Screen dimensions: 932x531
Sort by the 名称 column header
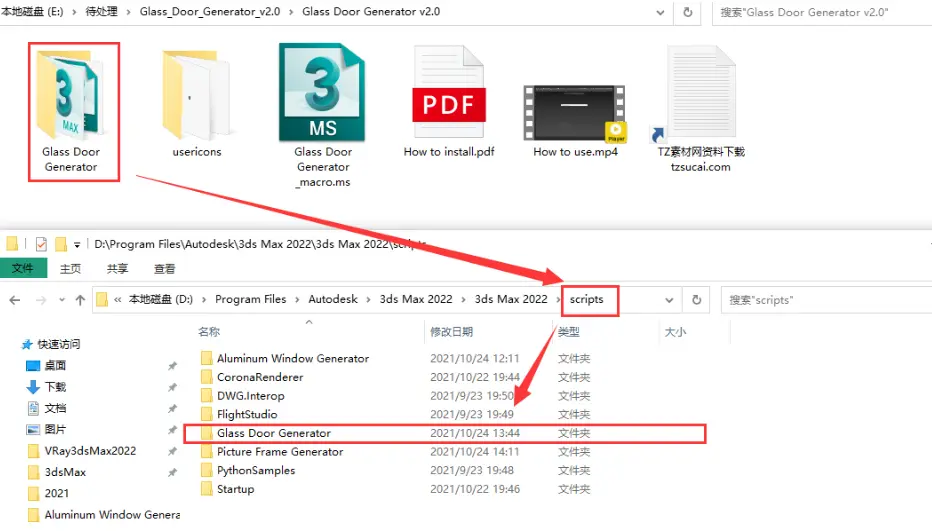click(x=209, y=332)
